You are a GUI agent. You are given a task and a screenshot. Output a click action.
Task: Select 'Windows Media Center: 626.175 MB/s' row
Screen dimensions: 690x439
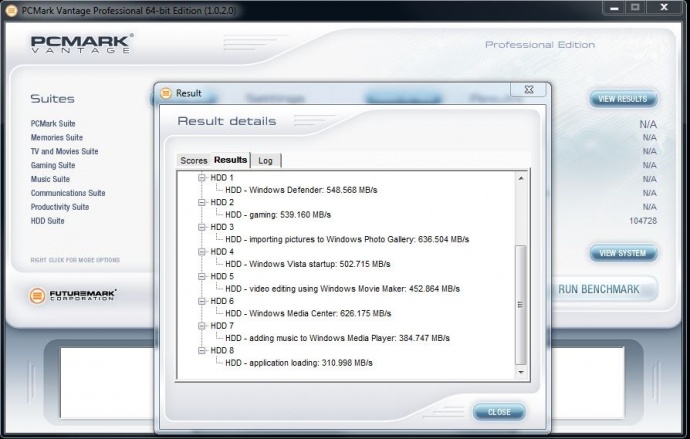pyautogui.click(x=308, y=313)
